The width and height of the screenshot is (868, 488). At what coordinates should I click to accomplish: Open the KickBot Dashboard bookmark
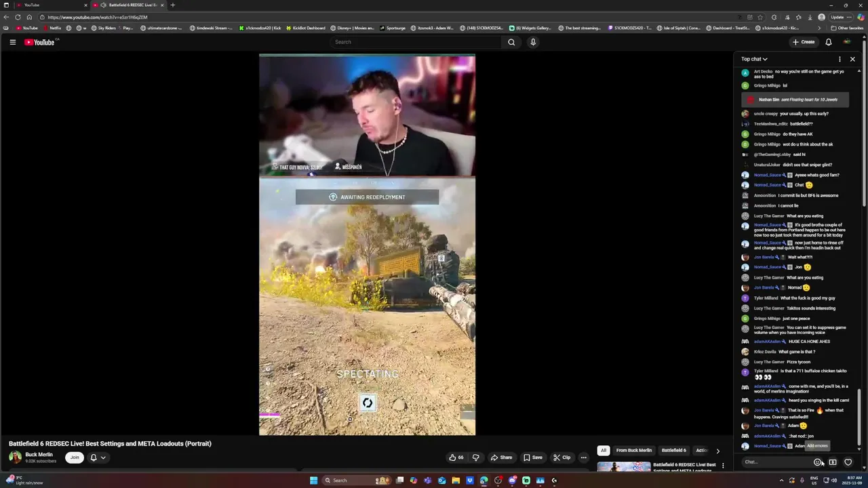tap(306, 28)
